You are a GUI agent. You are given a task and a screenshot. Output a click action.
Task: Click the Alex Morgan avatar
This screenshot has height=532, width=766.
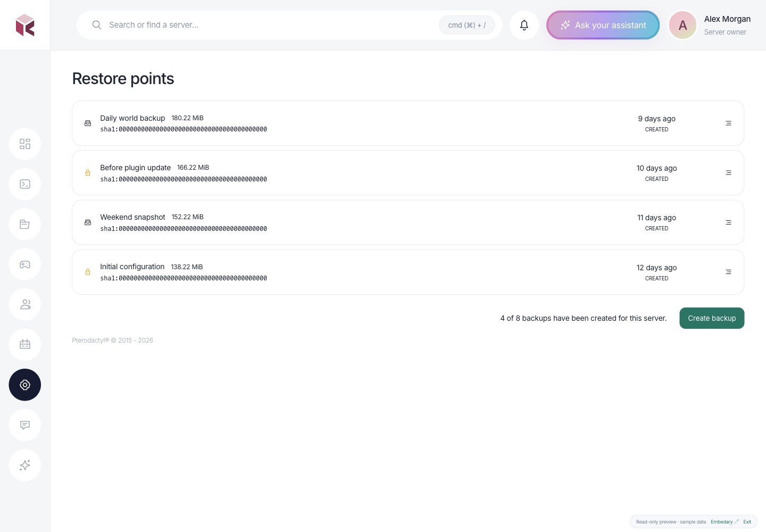click(682, 25)
